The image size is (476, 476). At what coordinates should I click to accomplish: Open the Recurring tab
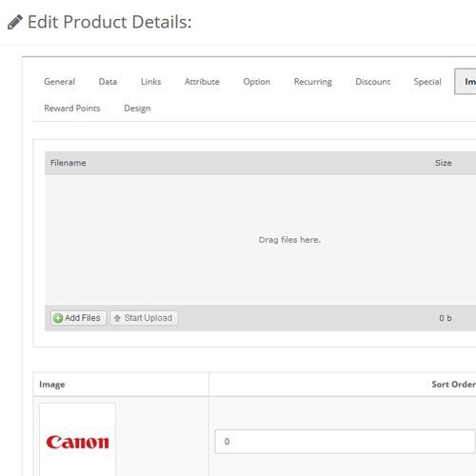pyautogui.click(x=312, y=82)
